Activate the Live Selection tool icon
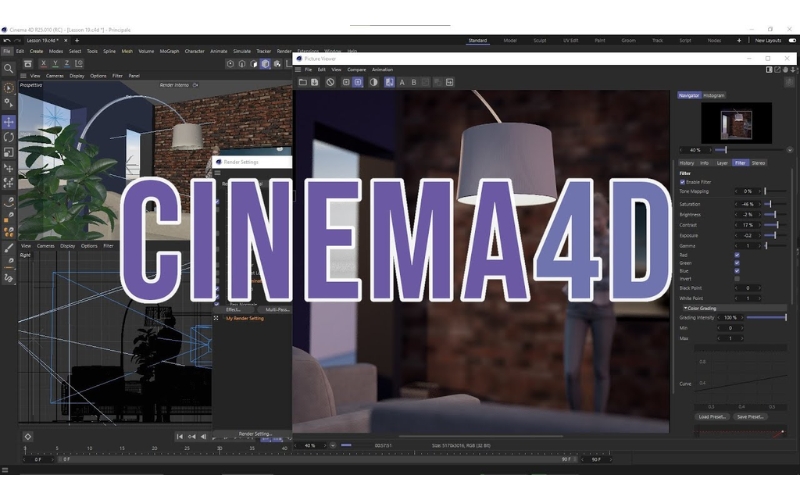 pyautogui.click(x=9, y=88)
